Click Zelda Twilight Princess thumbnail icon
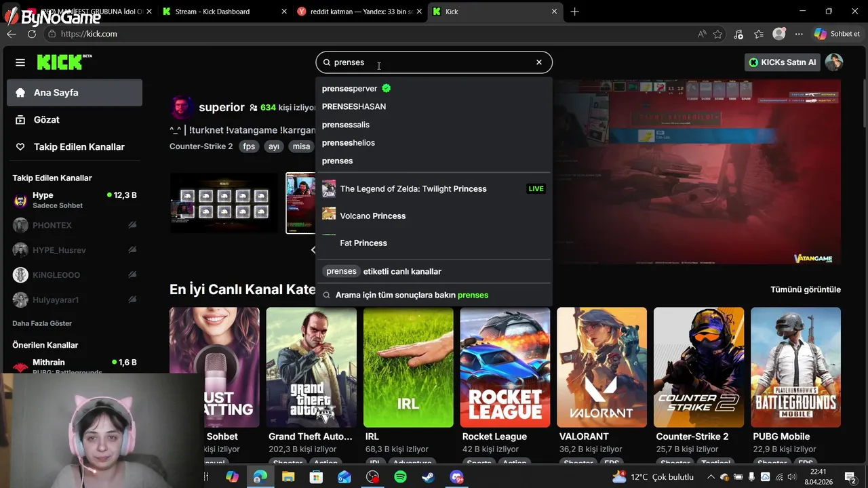 (329, 188)
